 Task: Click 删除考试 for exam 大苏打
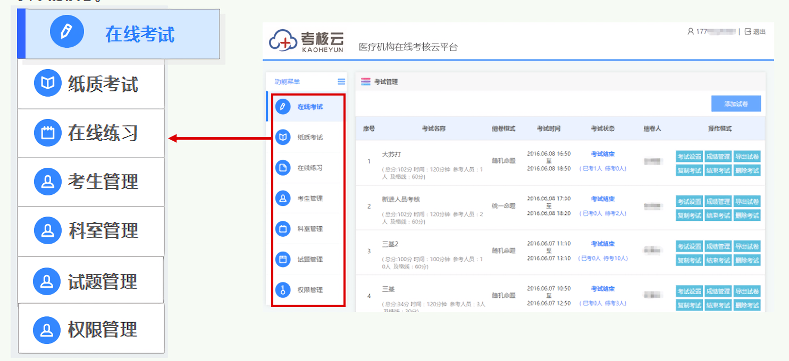click(747, 170)
